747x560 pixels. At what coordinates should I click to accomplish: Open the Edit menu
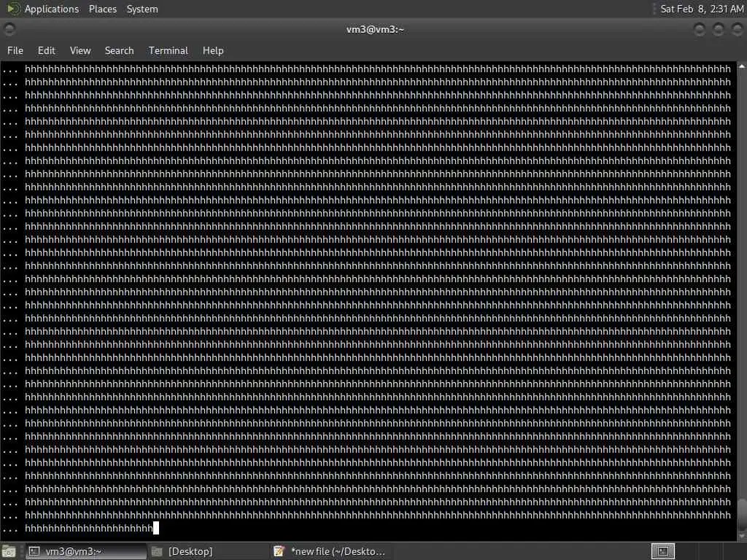pos(46,50)
